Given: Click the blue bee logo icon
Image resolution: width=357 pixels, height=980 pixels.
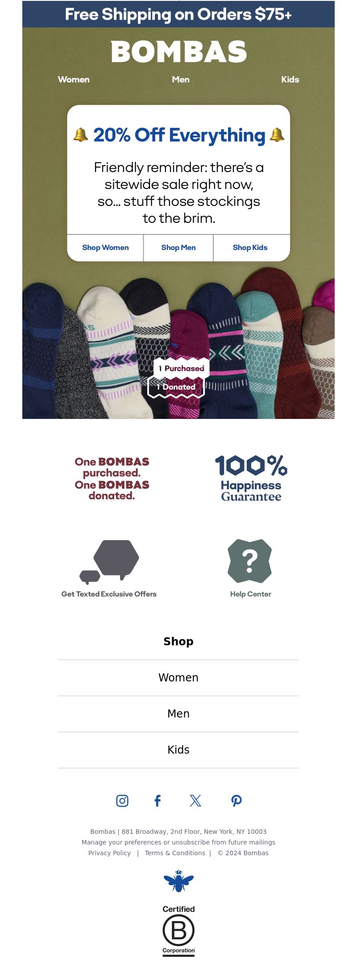Looking at the screenshot, I should click(178, 881).
